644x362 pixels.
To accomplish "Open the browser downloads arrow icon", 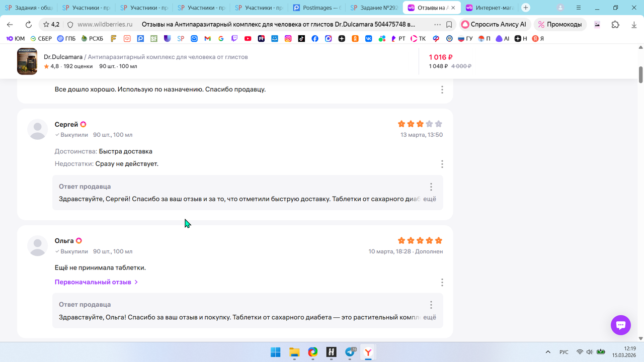I will click(x=634, y=24).
